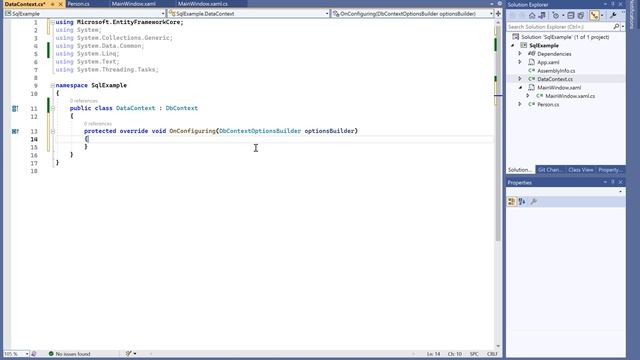Click Categorized button in Properties panel
This screenshot has height=360, width=640.
(511, 202)
